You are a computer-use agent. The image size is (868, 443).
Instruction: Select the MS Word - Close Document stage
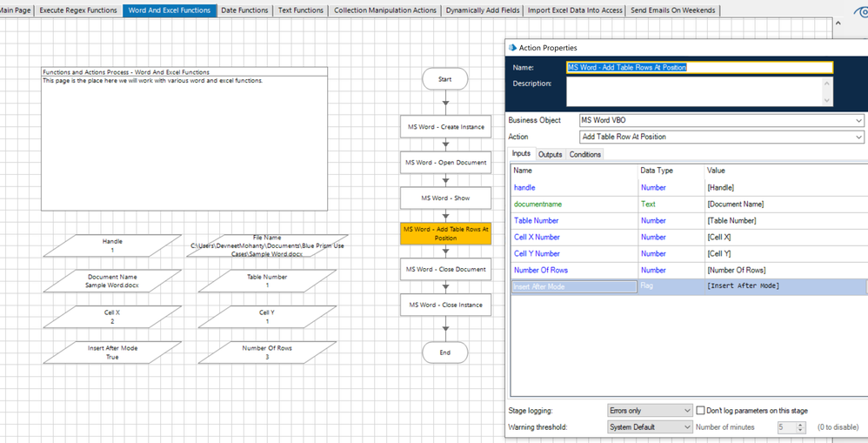(x=445, y=270)
